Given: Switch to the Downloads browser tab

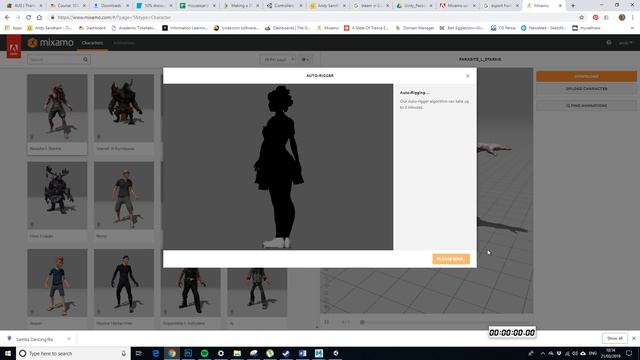Looking at the screenshot, I should (110, 6).
